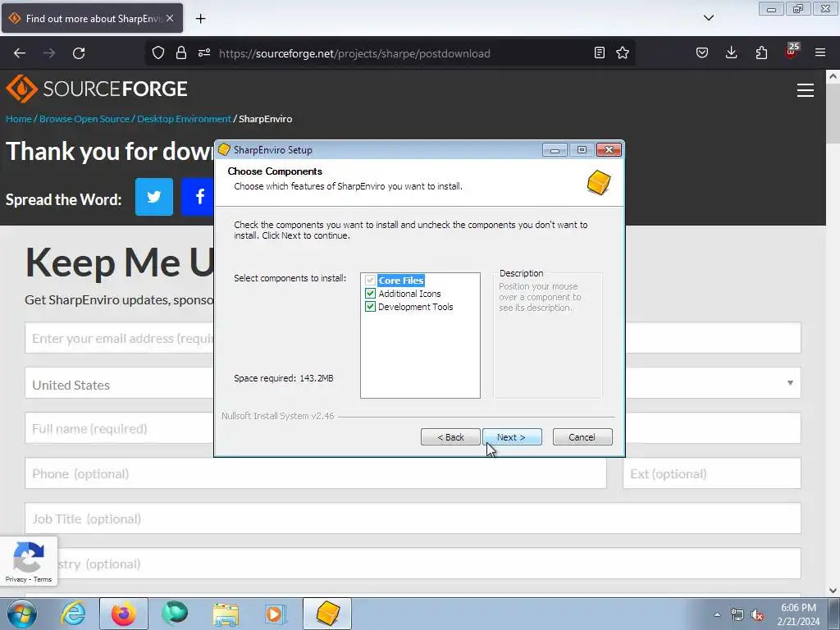The width and height of the screenshot is (840, 630).
Task: Open the taskbar clock showing 6:06 PM
Action: coord(798,614)
